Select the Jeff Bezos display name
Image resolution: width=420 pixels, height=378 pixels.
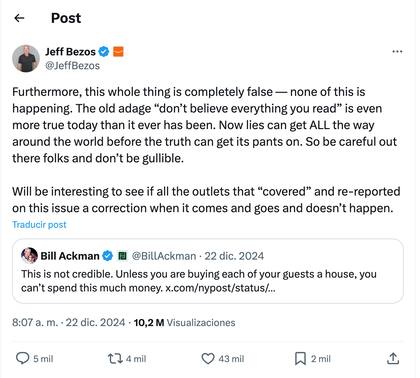70,52
